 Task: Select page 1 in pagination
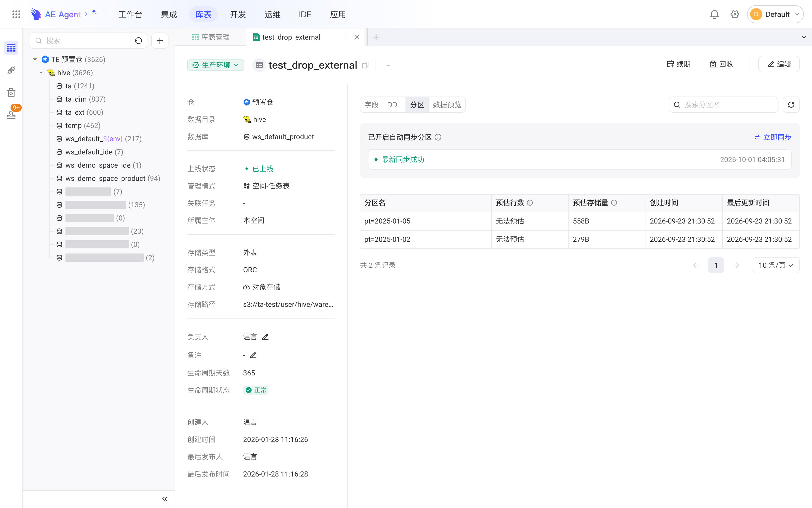[716, 265]
